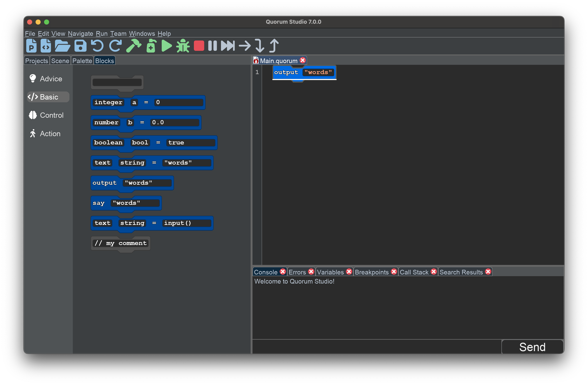
Task: Click the Send button
Action: [x=532, y=347]
